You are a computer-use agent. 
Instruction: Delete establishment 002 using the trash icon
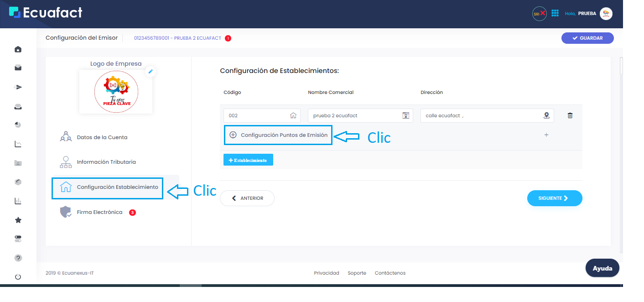(x=570, y=115)
